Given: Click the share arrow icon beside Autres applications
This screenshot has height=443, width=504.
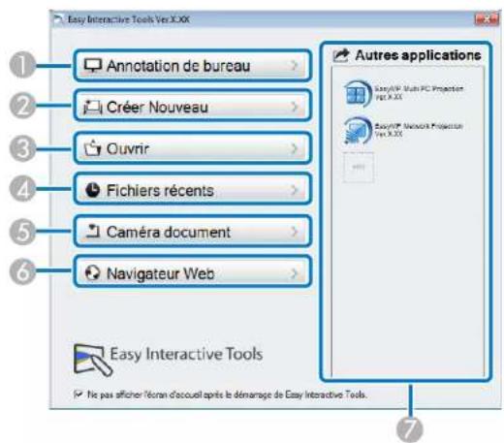Looking at the screenshot, I should (x=341, y=55).
